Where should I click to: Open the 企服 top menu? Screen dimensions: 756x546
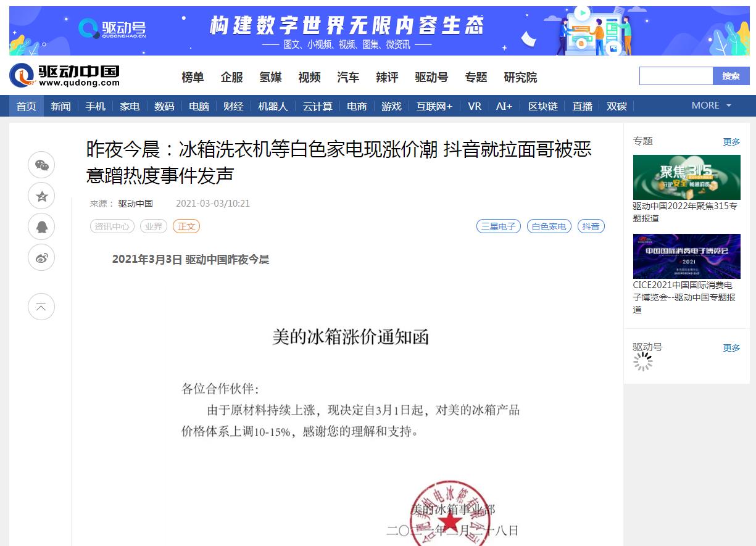(x=232, y=77)
